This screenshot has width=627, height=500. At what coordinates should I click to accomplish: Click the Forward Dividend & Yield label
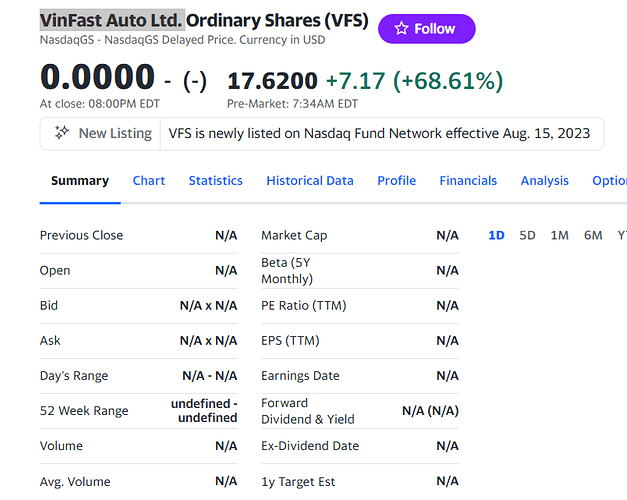click(308, 411)
